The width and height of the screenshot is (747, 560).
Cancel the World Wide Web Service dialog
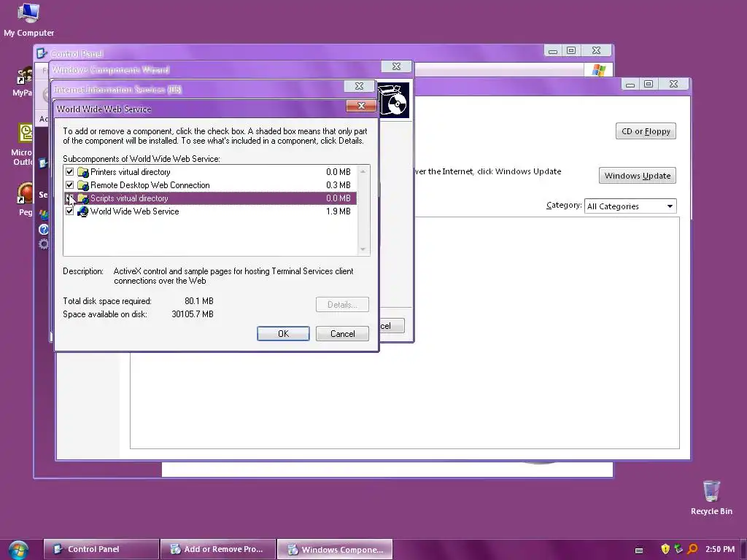tap(342, 334)
